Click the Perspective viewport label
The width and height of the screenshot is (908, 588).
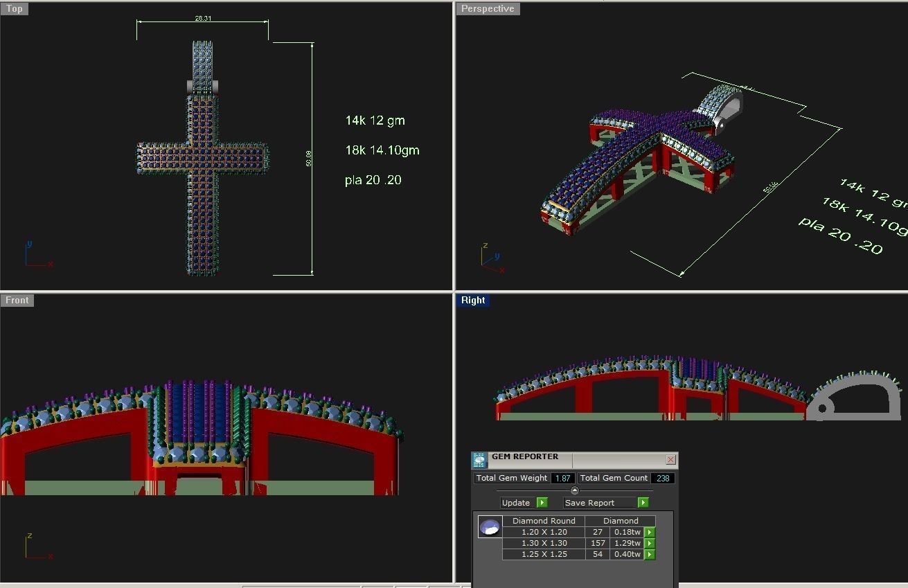pos(488,9)
